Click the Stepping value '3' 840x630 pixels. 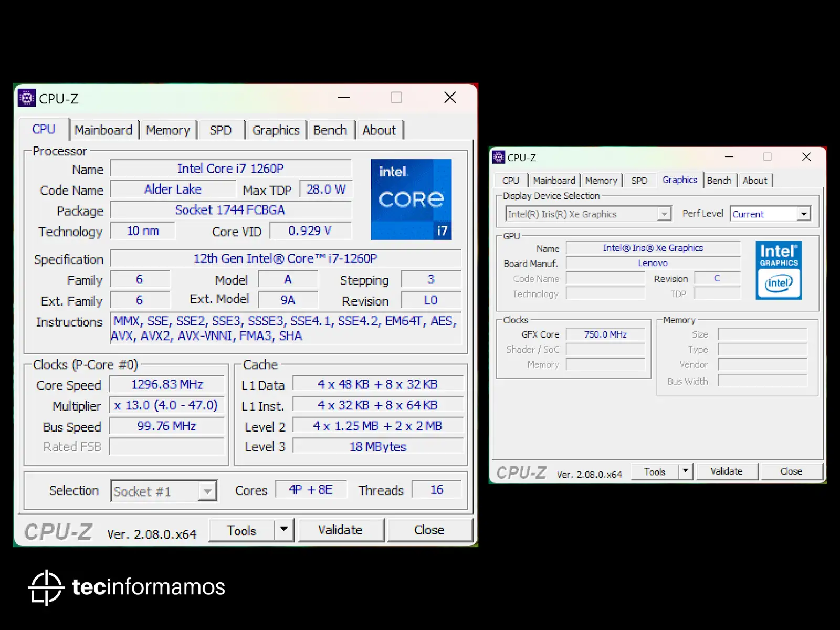pyautogui.click(x=431, y=280)
